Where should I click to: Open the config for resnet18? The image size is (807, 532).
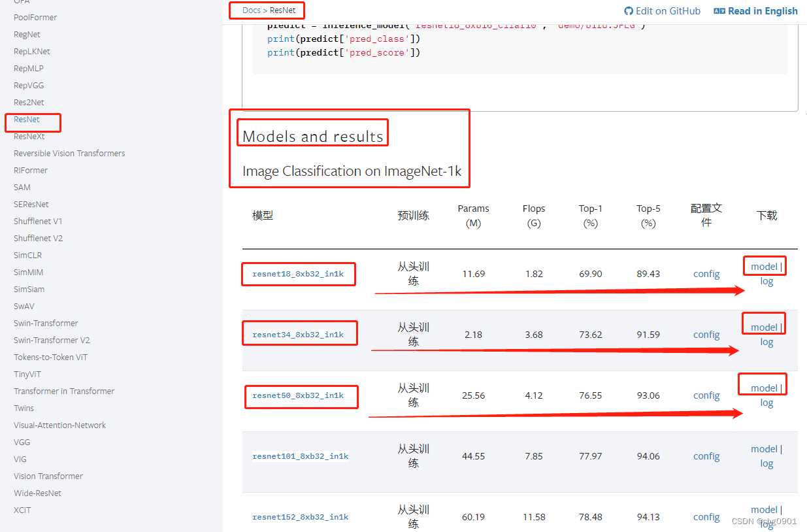(x=706, y=273)
